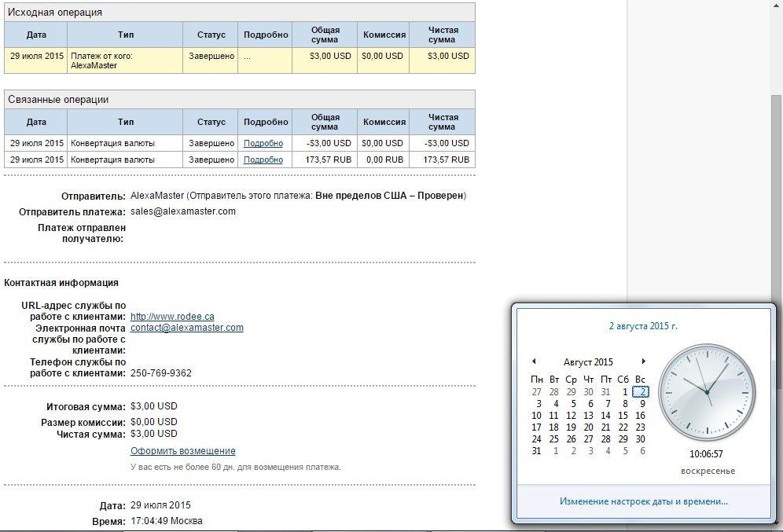Image resolution: width=783 pixels, height=532 pixels.
Task: Click 'Оформить возмещение' refund link
Action: (x=182, y=451)
